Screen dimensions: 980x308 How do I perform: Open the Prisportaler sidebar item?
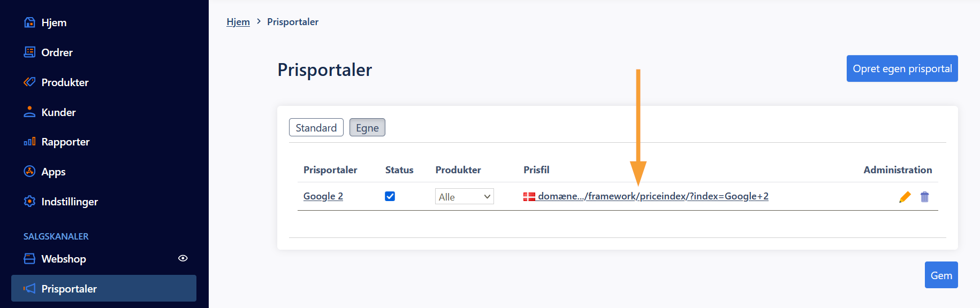pyautogui.click(x=104, y=288)
